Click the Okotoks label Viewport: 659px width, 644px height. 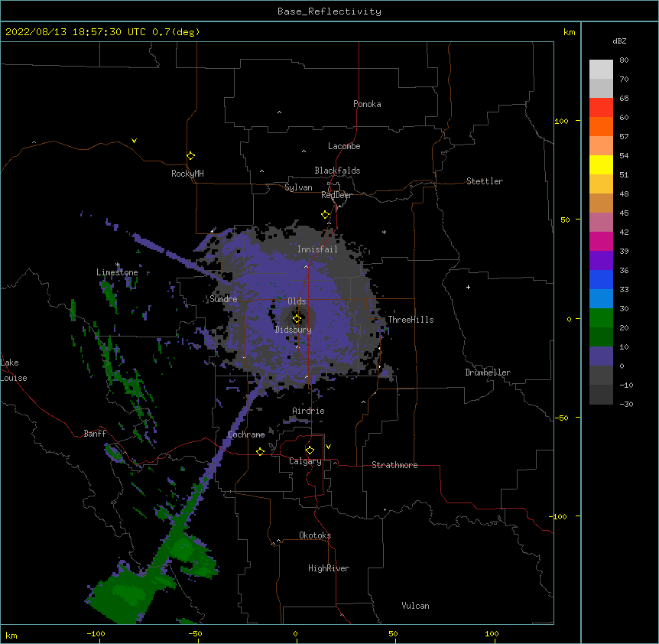315,535
